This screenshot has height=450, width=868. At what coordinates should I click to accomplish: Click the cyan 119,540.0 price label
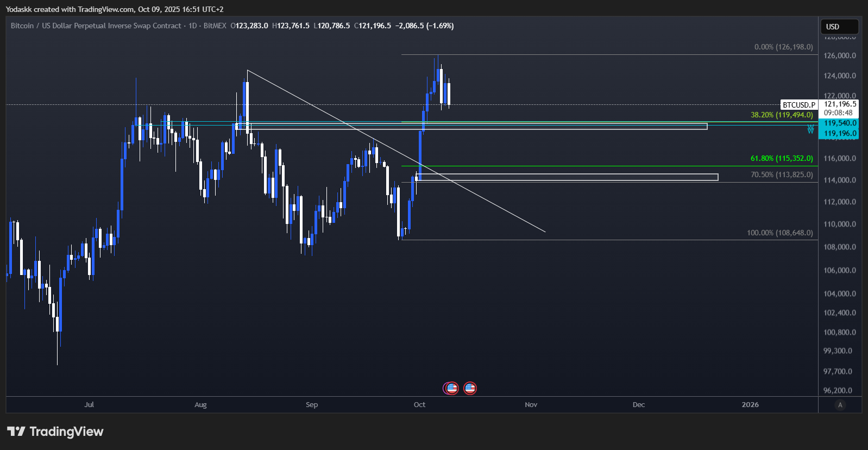pyautogui.click(x=840, y=123)
